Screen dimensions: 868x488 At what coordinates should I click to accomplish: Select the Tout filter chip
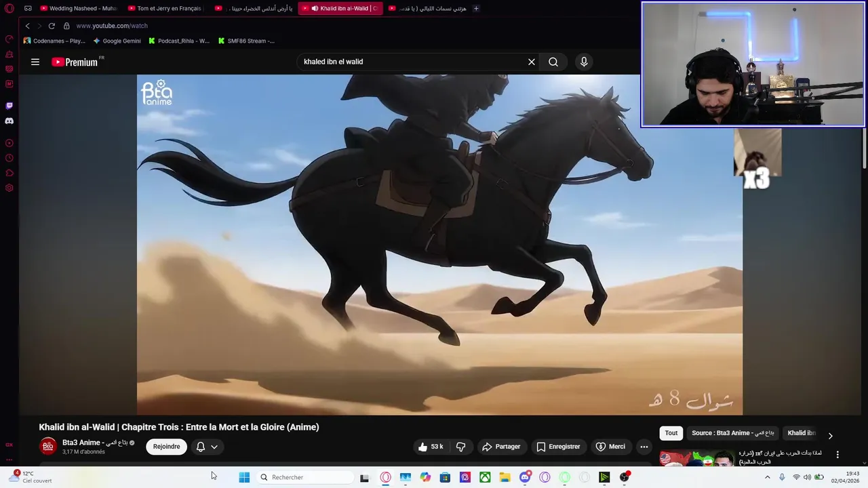pyautogui.click(x=671, y=433)
